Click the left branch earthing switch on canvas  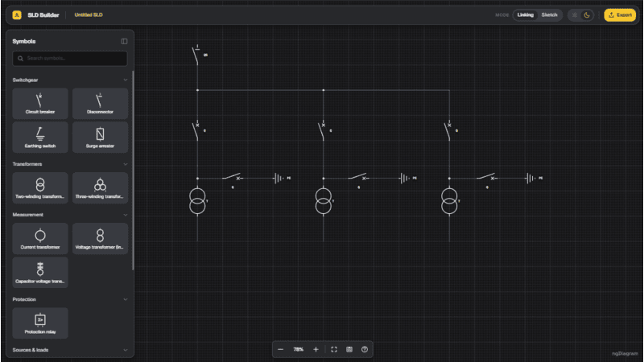(x=233, y=178)
